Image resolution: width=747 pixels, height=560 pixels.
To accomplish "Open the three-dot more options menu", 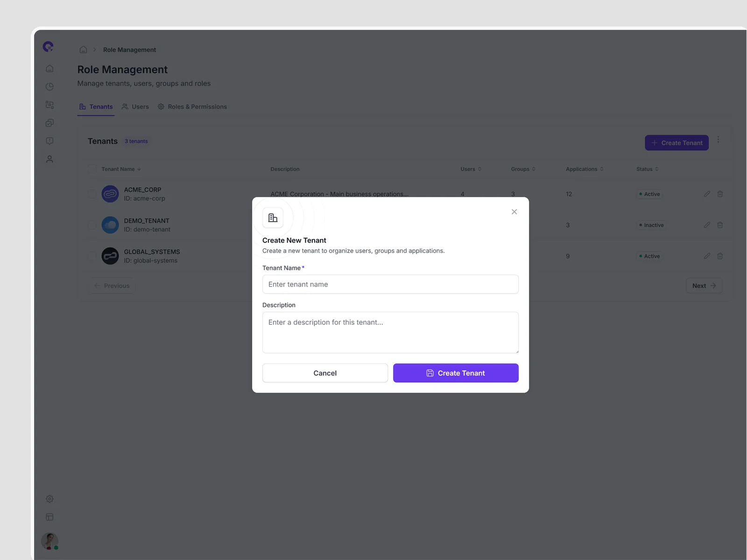I will (718, 140).
